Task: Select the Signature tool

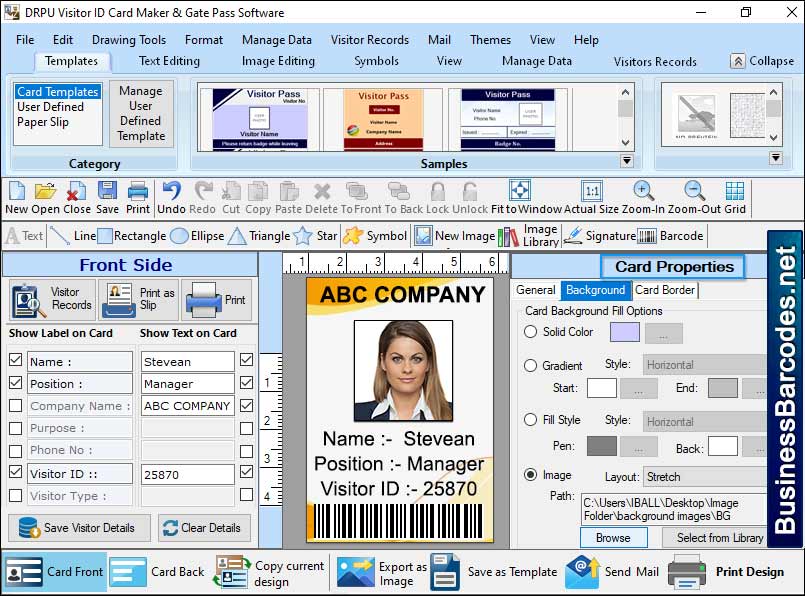Action: point(575,236)
